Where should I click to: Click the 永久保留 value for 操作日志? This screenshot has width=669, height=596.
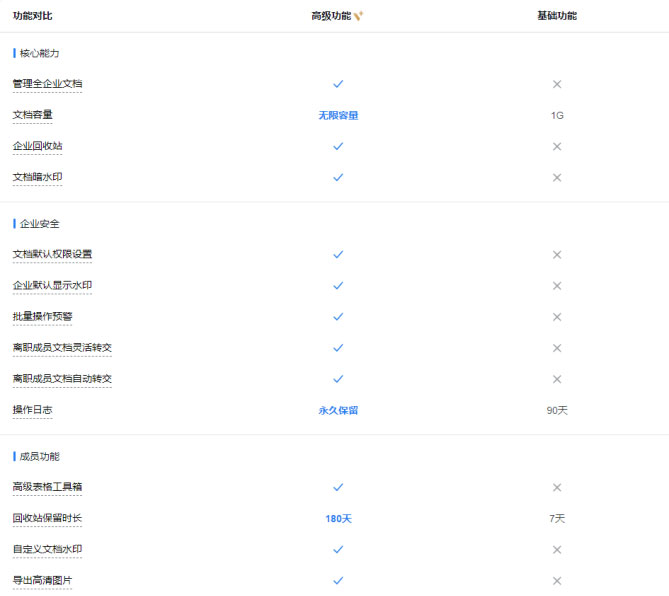pos(338,410)
